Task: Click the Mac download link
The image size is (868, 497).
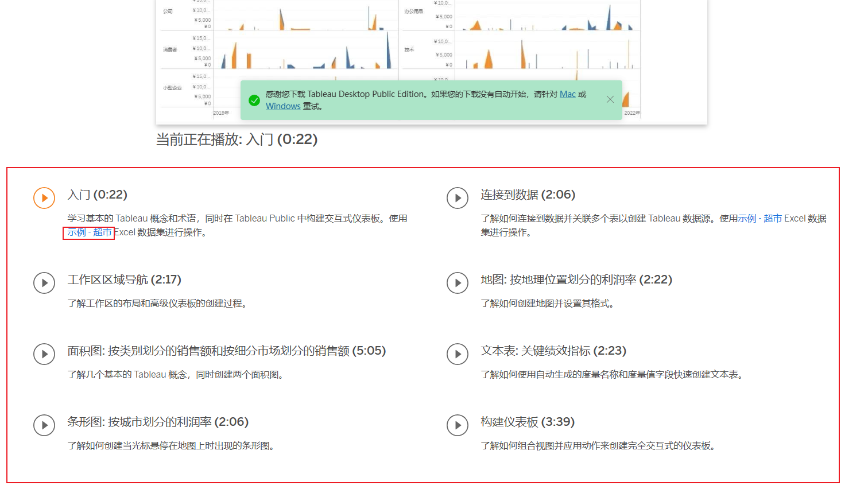Action: [x=568, y=94]
